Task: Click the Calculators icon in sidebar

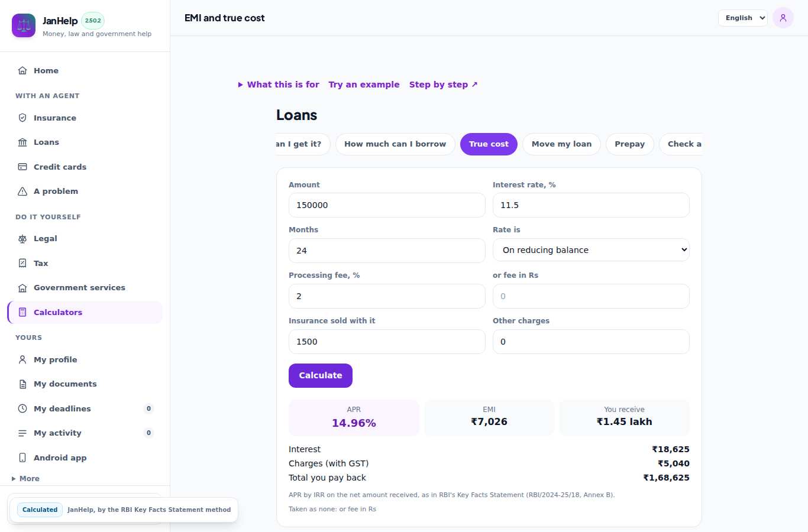Action: tap(22, 312)
